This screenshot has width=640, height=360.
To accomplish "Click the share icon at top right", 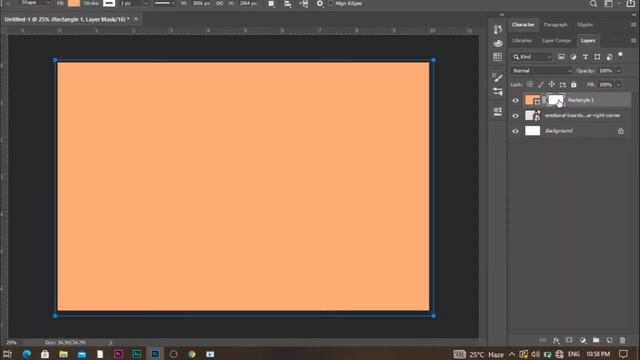I will (631, 4).
